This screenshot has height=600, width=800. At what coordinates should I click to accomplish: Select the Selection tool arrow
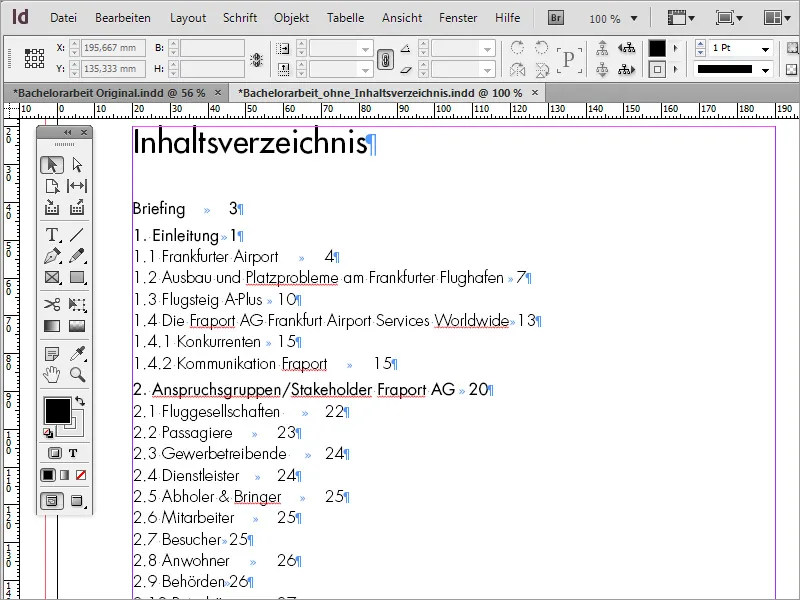coord(52,165)
